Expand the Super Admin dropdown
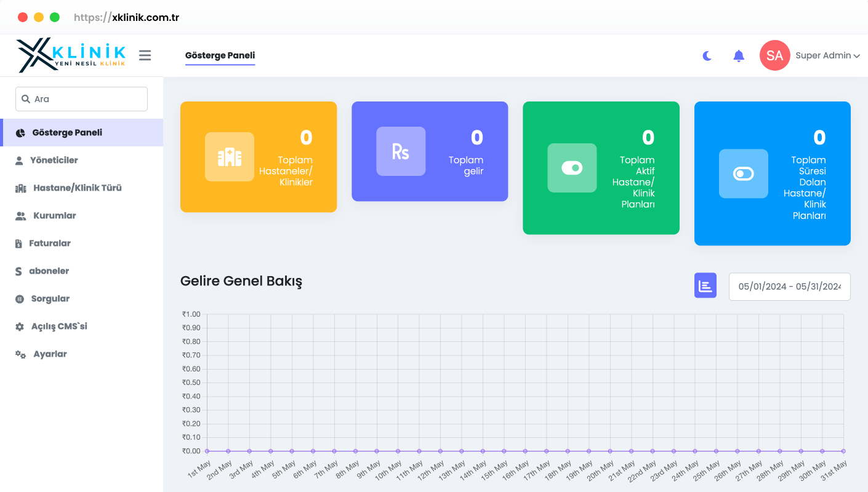The height and width of the screenshot is (492, 868). coord(827,55)
